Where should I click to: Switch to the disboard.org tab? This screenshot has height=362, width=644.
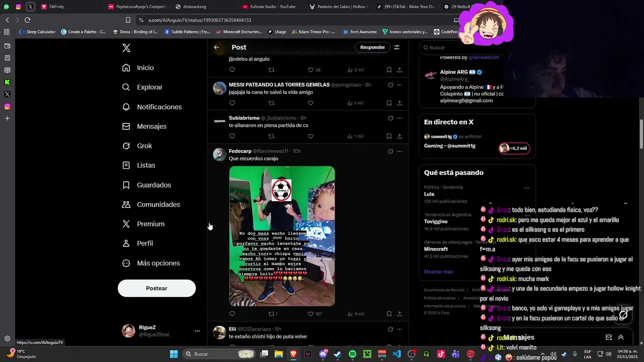[x=203, y=7]
